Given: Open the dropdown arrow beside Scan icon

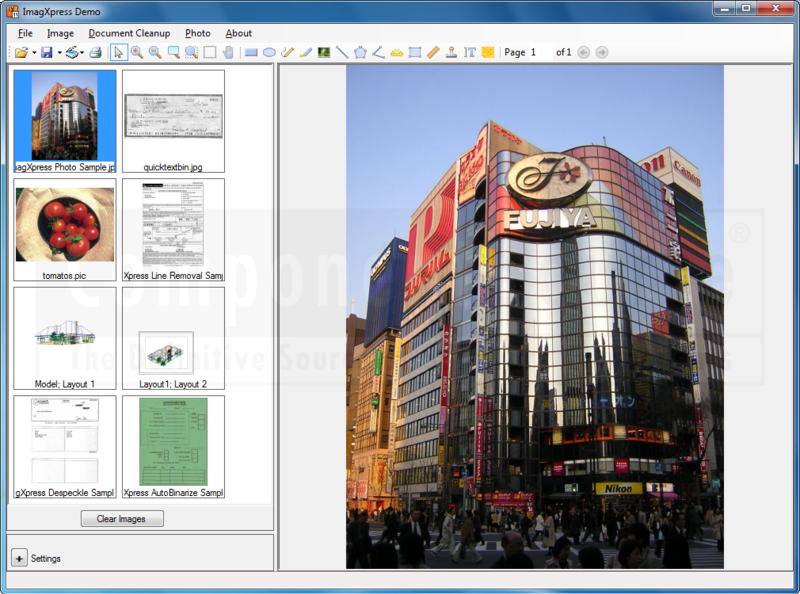Looking at the screenshot, I should coord(82,52).
